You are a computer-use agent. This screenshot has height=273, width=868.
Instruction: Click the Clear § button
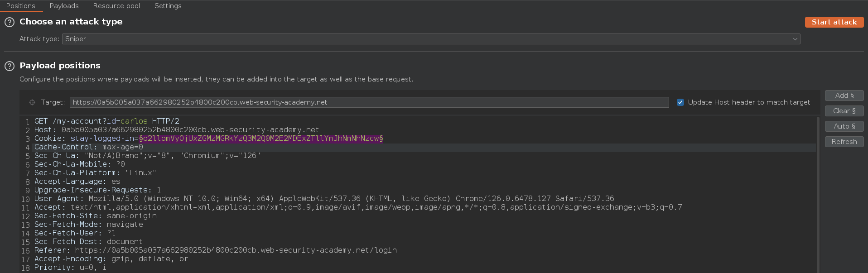pyautogui.click(x=844, y=111)
